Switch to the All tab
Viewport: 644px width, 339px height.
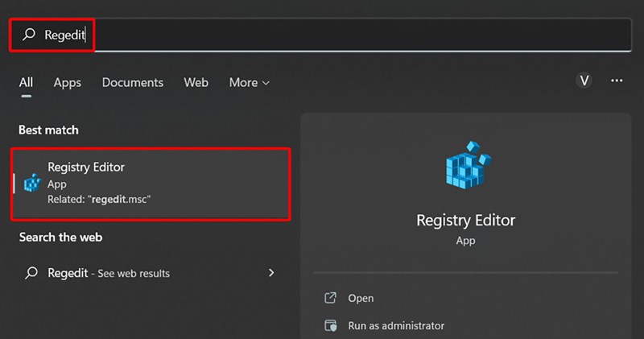tap(26, 83)
